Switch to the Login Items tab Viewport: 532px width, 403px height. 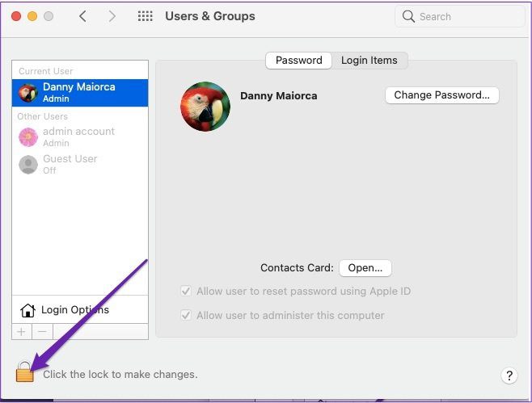click(369, 61)
